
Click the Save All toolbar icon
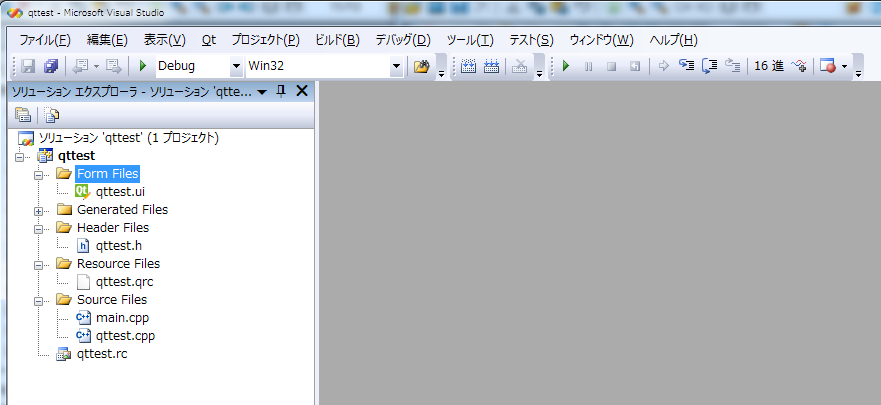point(51,66)
